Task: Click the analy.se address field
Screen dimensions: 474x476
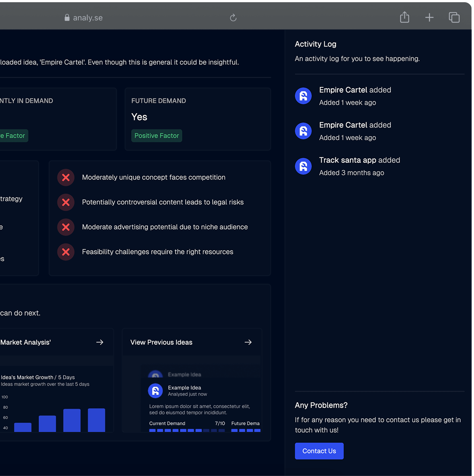Action: click(x=87, y=17)
